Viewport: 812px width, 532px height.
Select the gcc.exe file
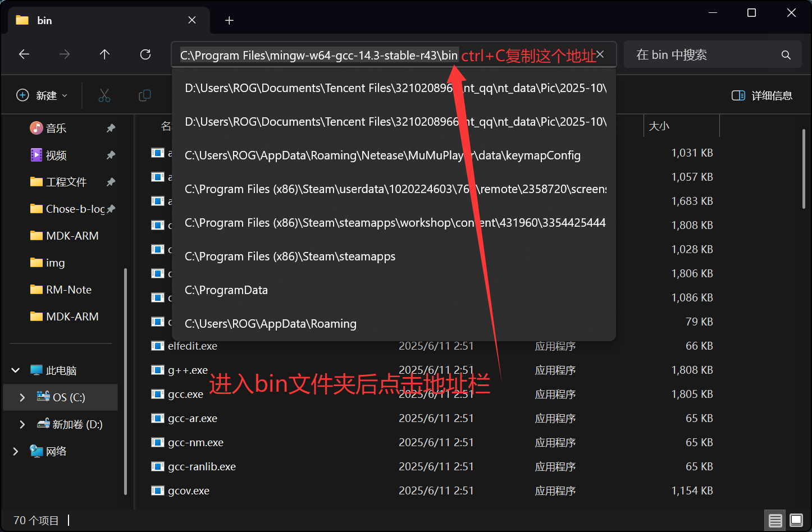point(185,395)
